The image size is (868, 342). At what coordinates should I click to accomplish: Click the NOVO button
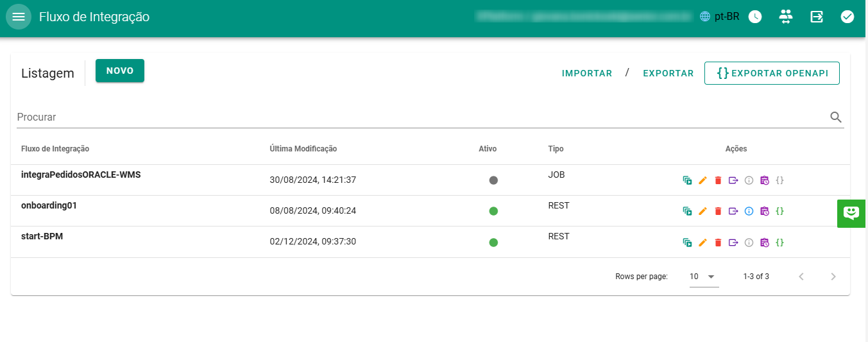pos(120,71)
